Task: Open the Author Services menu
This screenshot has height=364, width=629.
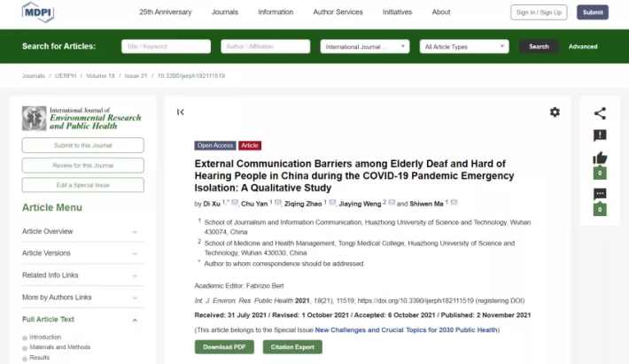Action: 338,12
